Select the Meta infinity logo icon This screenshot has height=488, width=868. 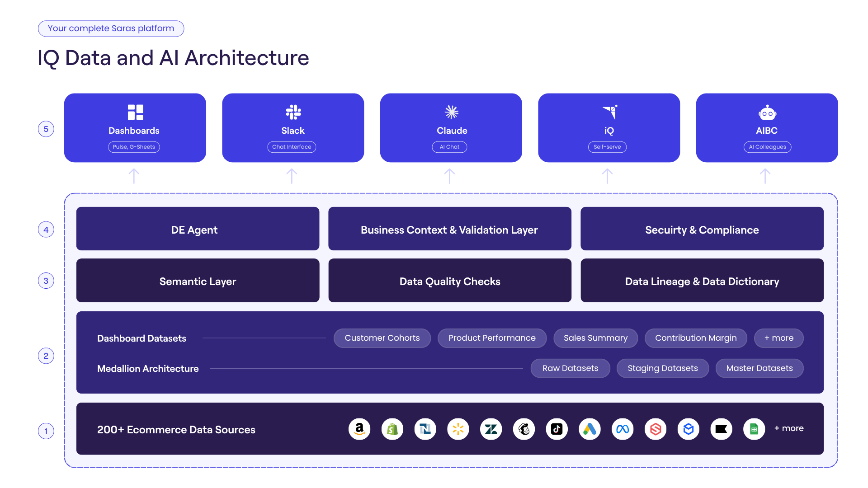click(623, 429)
